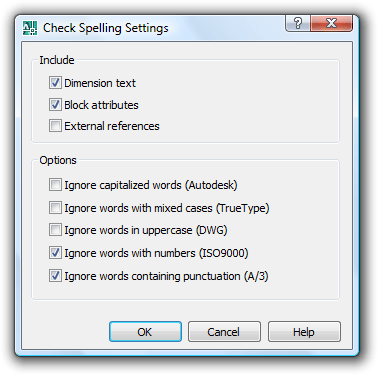Viewport: 378px width, 375px height.
Task: Untick Ignore words with numbers (ISO9000)
Action: coord(55,253)
